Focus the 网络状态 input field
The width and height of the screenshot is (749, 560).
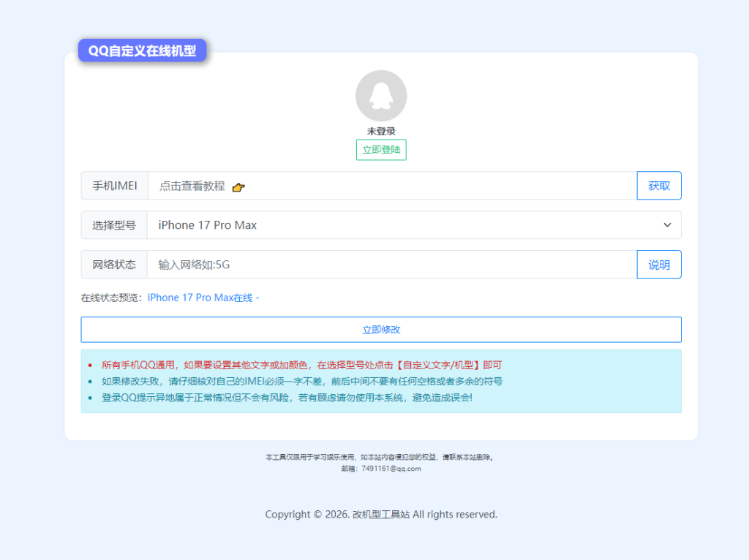[x=392, y=265]
